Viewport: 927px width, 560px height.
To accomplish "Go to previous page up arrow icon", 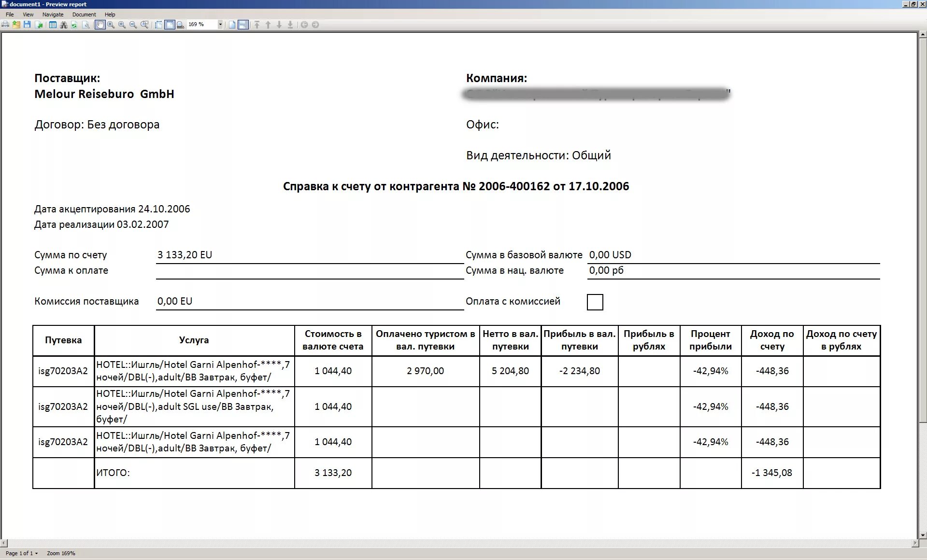I will click(268, 25).
